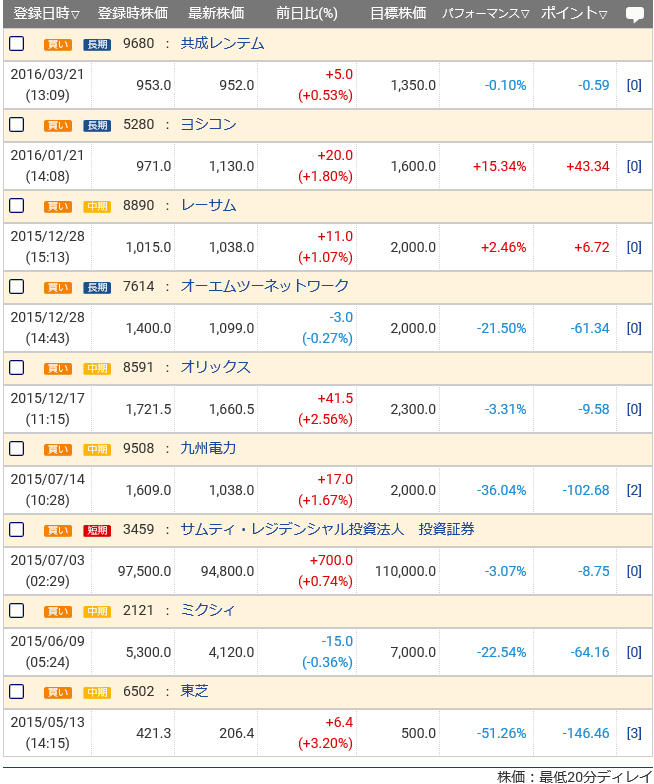
Task: Sort by ポイント column header arrow
Action: [603, 15]
